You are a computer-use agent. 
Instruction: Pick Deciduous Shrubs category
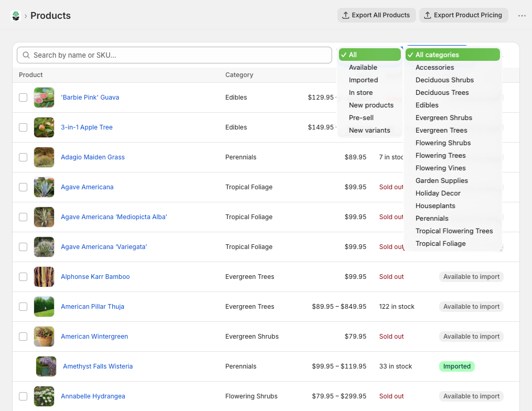click(453, 80)
